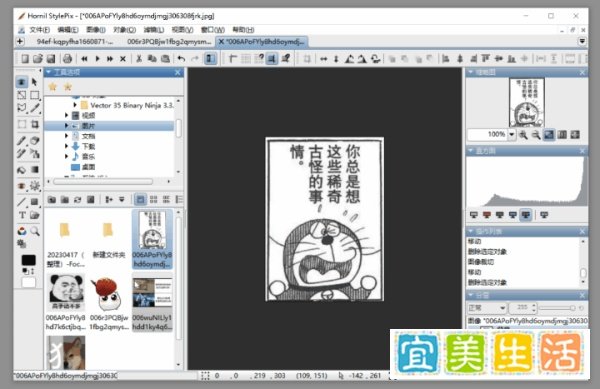Screen dimensions: 600x389
Task: Open the 滤镜(L) menu
Action: pos(154,30)
